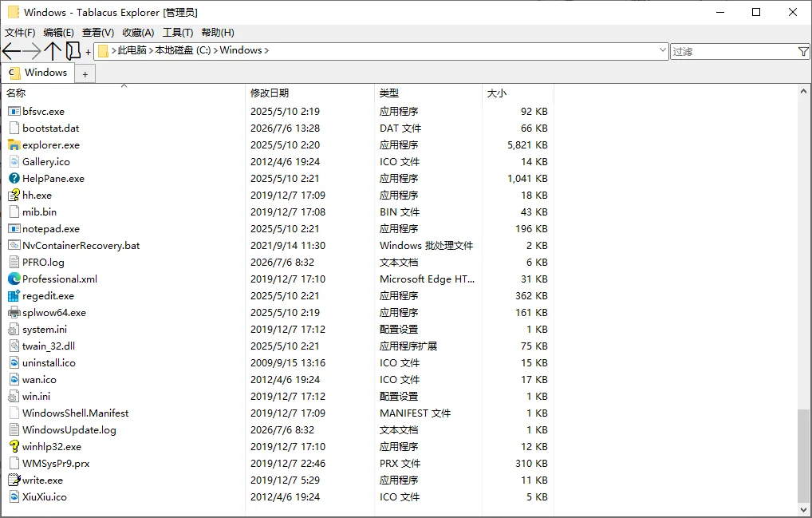Click the scrollbar down arrow
The image size is (812, 518).
point(803,509)
